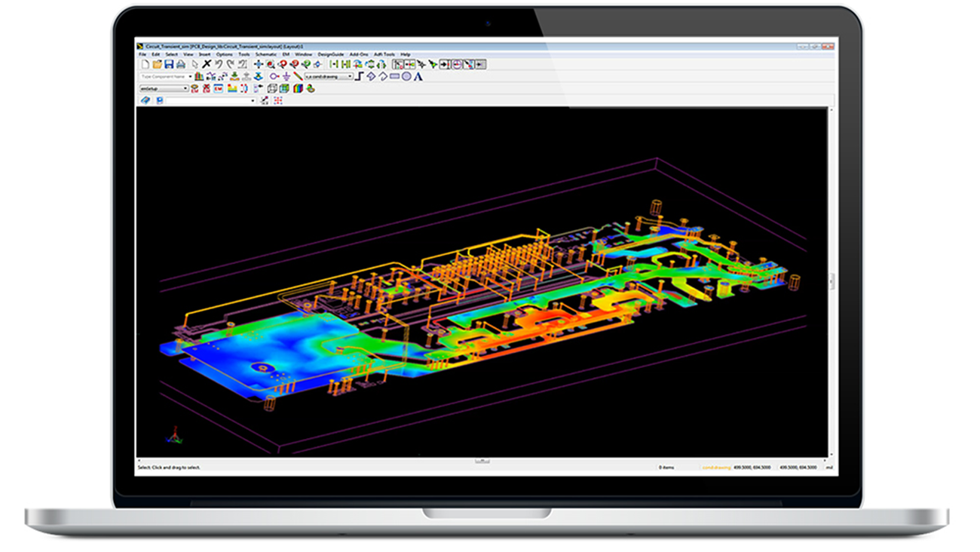This screenshot has height=552, width=980.
Task: Insert a ground symbol
Action: pyautogui.click(x=286, y=76)
